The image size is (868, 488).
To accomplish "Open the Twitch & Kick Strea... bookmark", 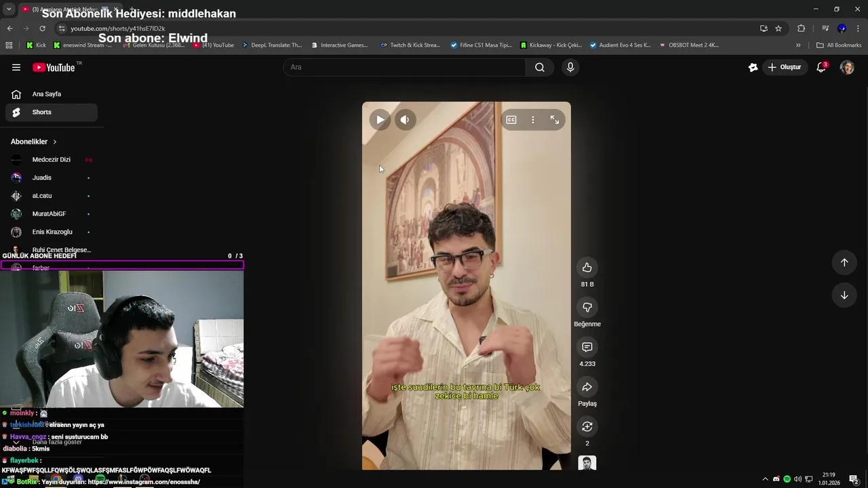I will tap(411, 45).
